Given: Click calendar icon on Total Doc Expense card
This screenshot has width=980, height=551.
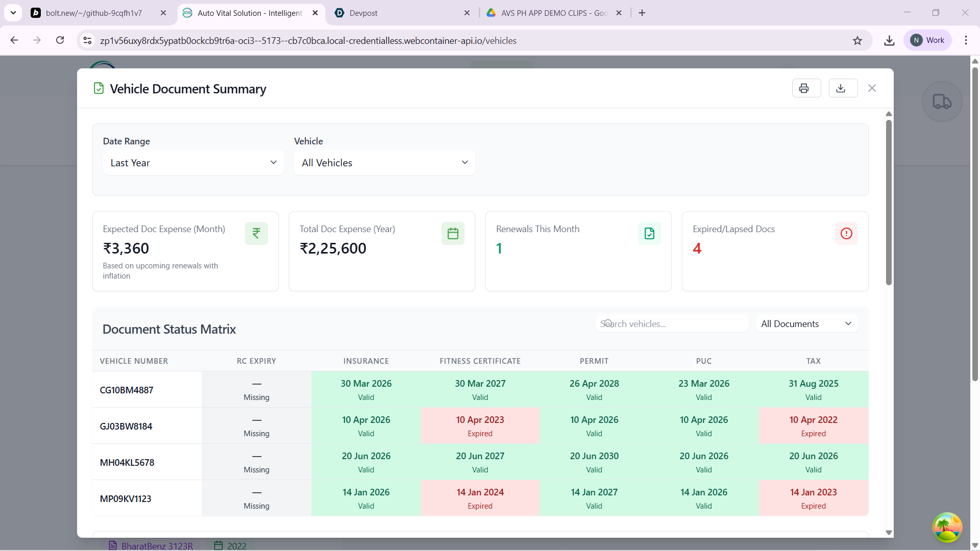Looking at the screenshot, I should 453,234.
